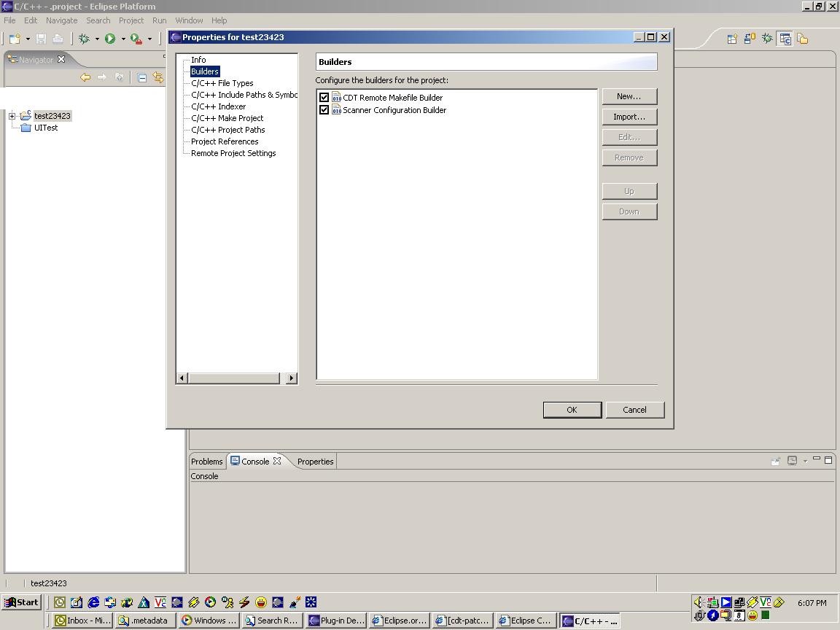The image size is (840, 630).
Task: Switch to the C/C++ perspective icon
Action: click(x=785, y=39)
